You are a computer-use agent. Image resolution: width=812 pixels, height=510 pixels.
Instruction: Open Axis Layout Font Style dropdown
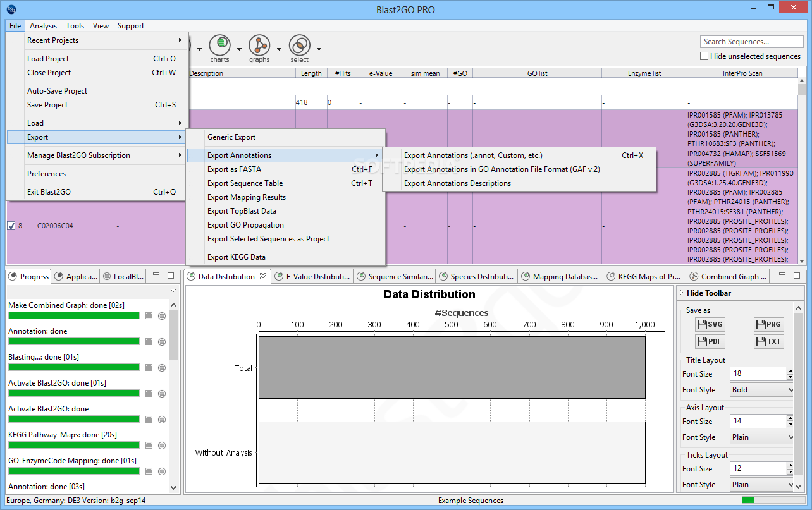tap(761, 437)
